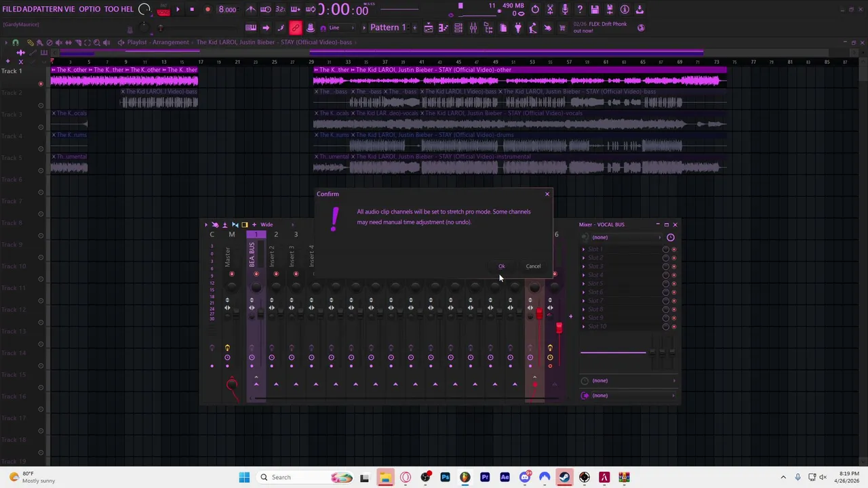This screenshot has width=868, height=488.
Task: Click the microphone one-click recording icon
Action: point(565,9)
